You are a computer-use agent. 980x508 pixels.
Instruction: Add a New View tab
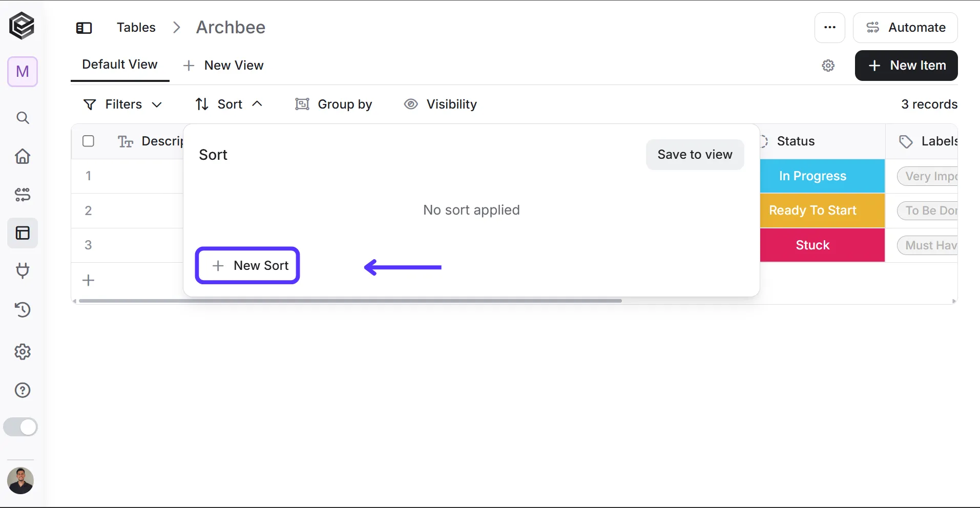click(223, 66)
